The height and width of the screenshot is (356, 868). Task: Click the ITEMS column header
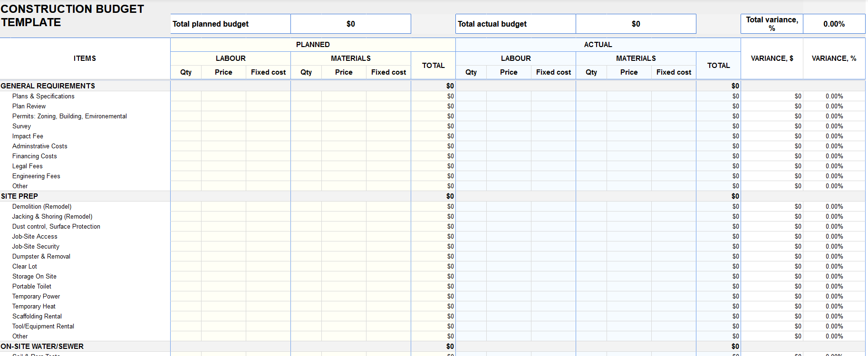[x=85, y=58]
